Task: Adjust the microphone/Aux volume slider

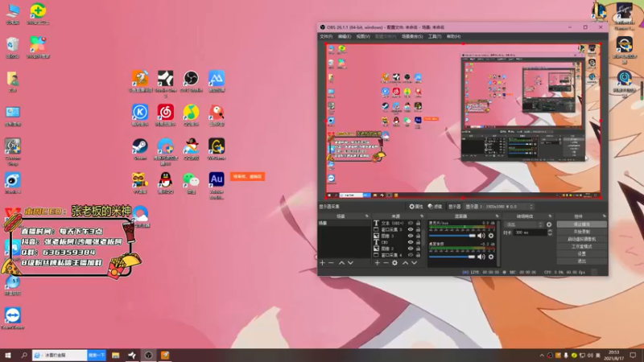Action: pos(452,236)
